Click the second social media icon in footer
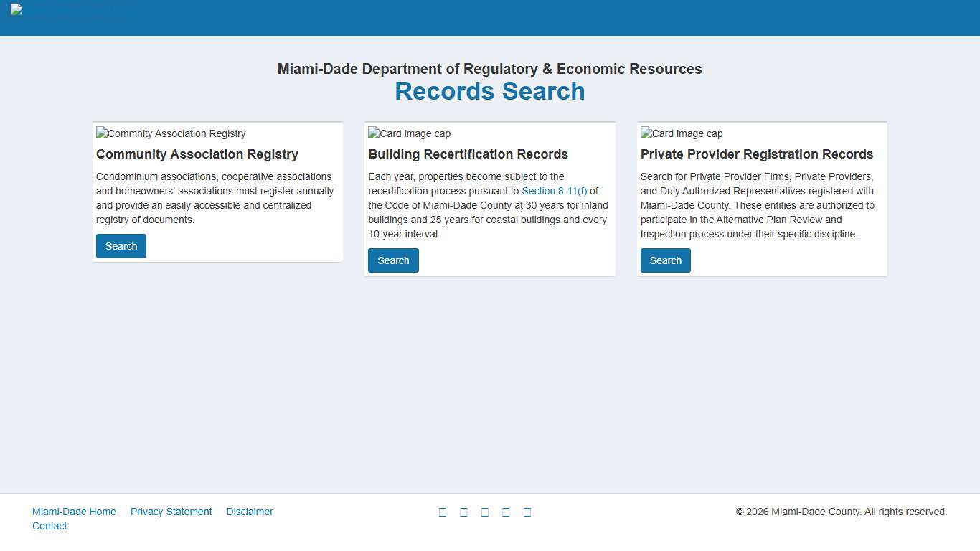The image size is (980, 551). [x=463, y=512]
